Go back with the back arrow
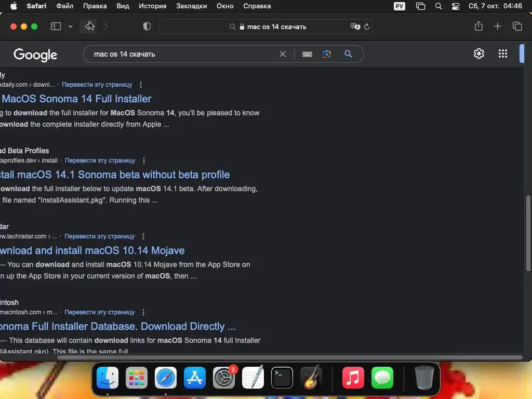The height and width of the screenshot is (399, 532). click(x=88, y=26)
